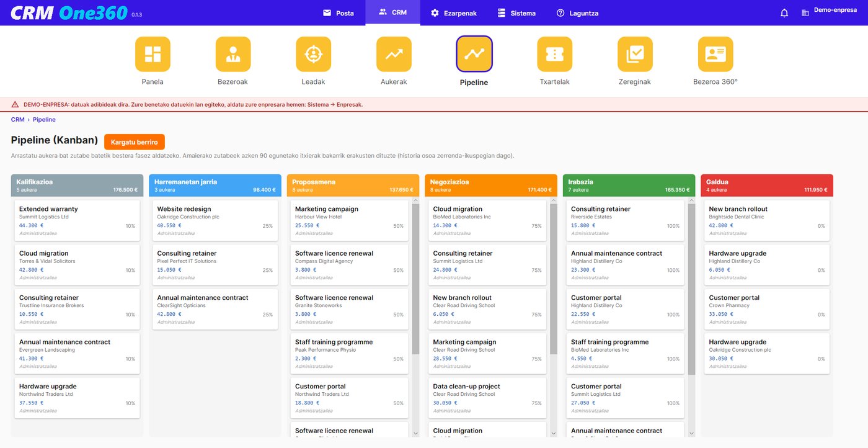Open the Extended warranty card

click(x=77, y=220)
